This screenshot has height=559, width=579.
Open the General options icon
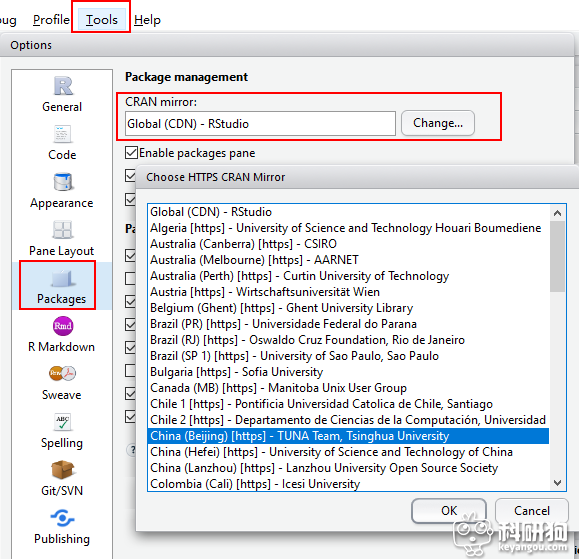[x=63, y=86]
